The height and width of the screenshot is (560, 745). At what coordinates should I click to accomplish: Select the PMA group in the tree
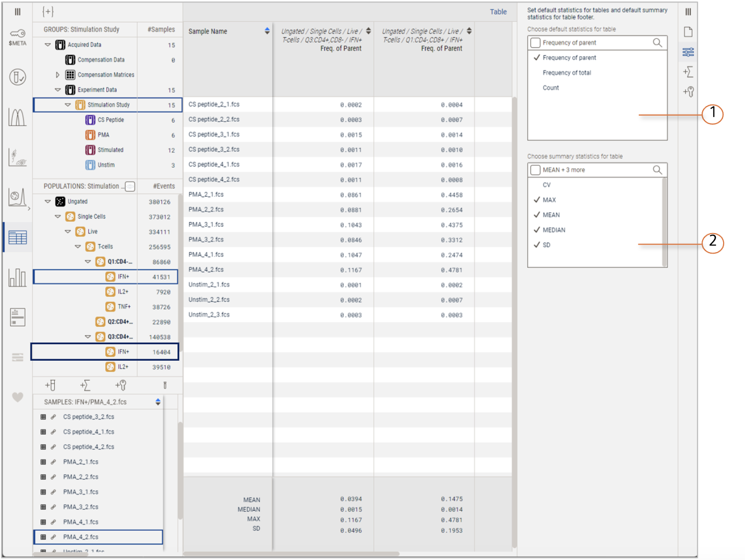[103, 135]
